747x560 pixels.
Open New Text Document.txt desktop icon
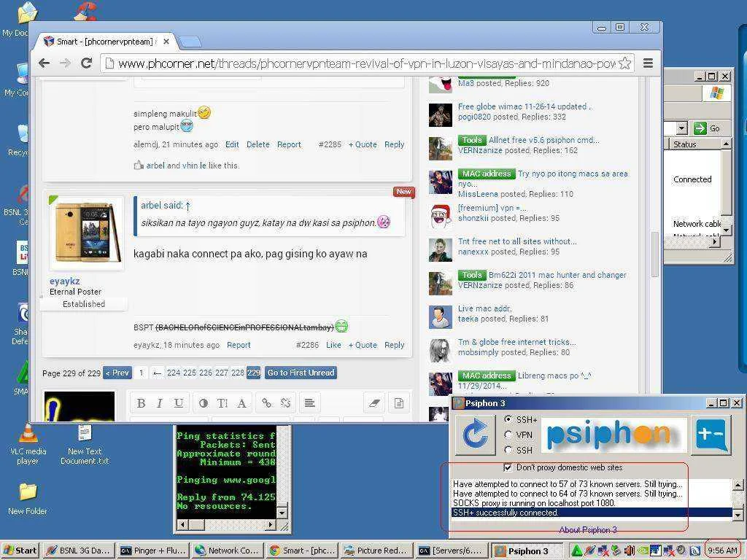click(x=85, y=445)
